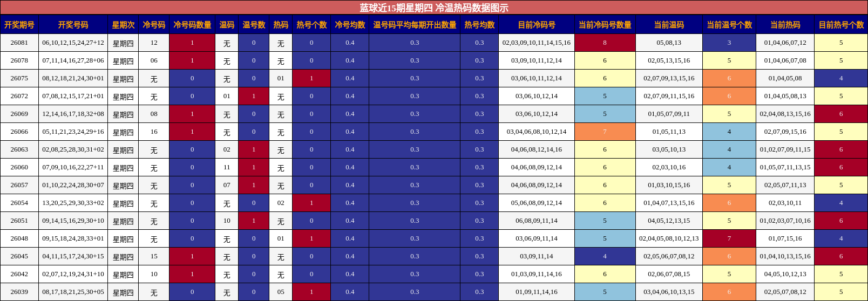Click draw numbers 05,11,21,23,24,29+16
This screenshot has width=868, height=301.
[x=73, y=132]
